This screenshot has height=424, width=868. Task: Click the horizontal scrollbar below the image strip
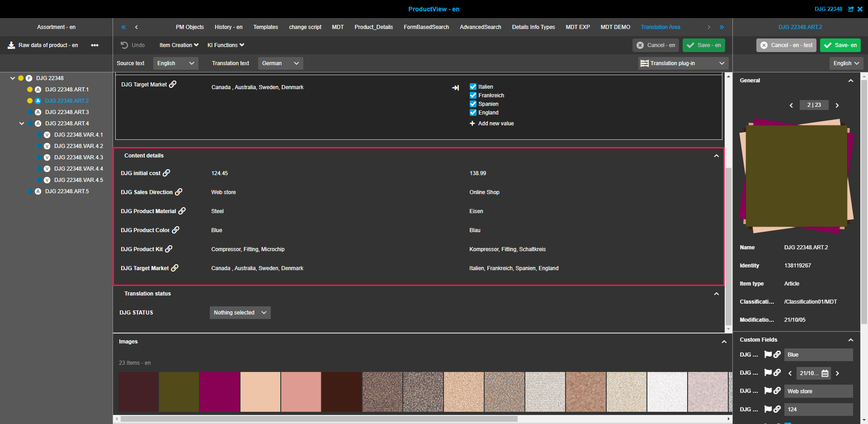tap(316, 419)
